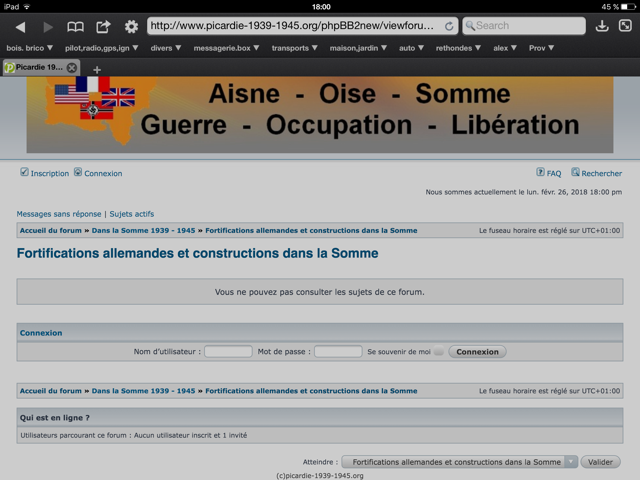Expand the transports bookmark folder
The width and height of the screenshot is (640, 480).
pos(294,48)
